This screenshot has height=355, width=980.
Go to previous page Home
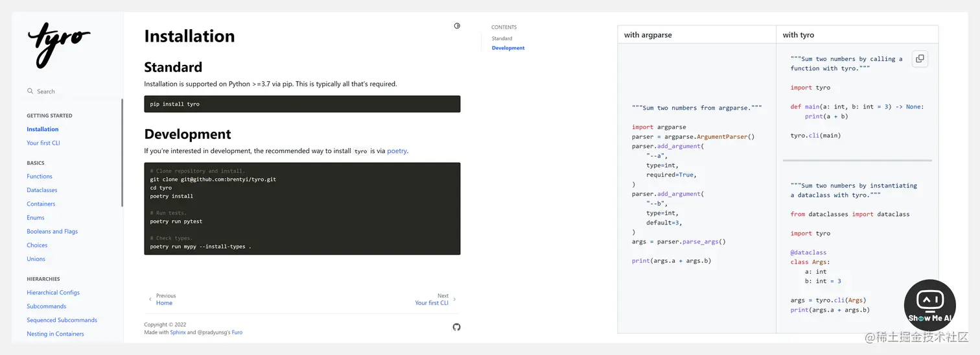(x=165, y=303)
